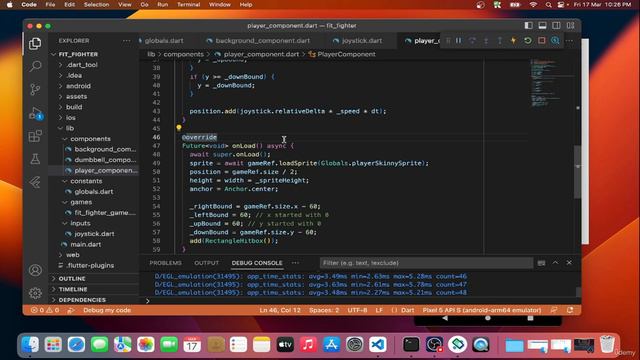Open the Terminal menu in menu bar
640x360 pixels.
(x=189, y=4)
